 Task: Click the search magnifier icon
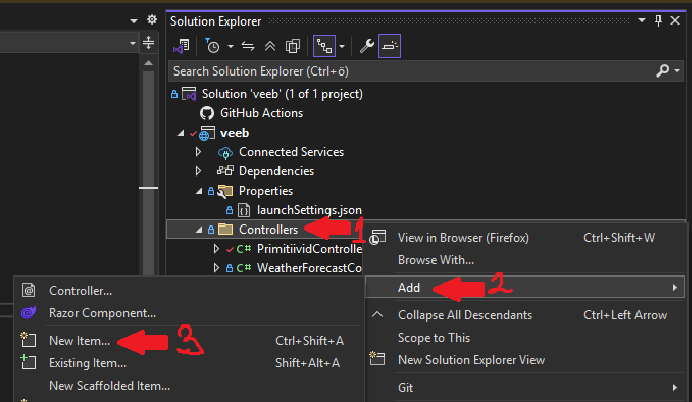tap(662, 71)
